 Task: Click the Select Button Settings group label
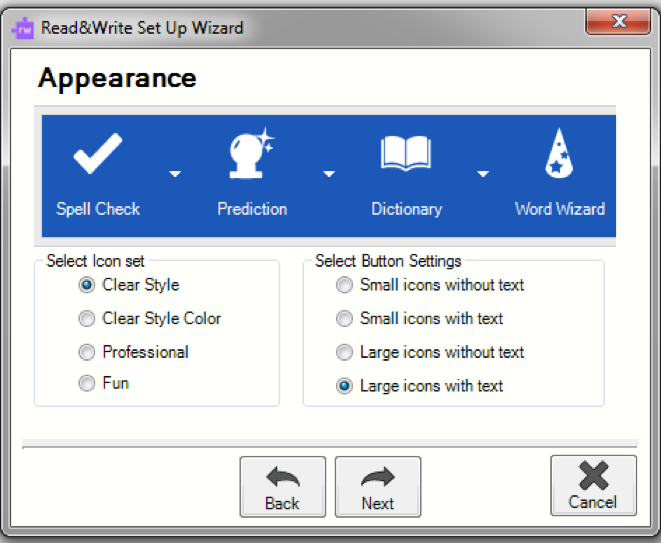388,261
